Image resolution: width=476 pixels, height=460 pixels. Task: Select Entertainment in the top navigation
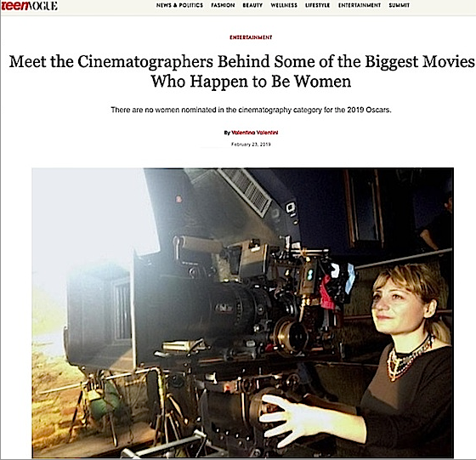tap(360, 5)
